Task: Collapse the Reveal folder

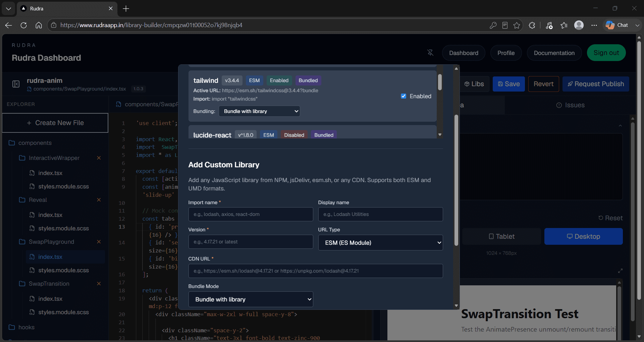Action: tap(33, 200)
